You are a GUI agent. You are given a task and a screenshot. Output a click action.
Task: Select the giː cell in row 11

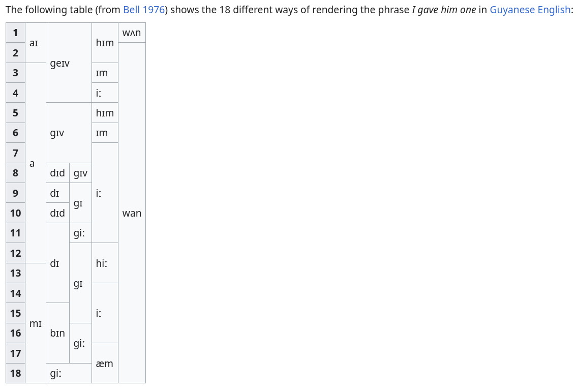[80, 233]
